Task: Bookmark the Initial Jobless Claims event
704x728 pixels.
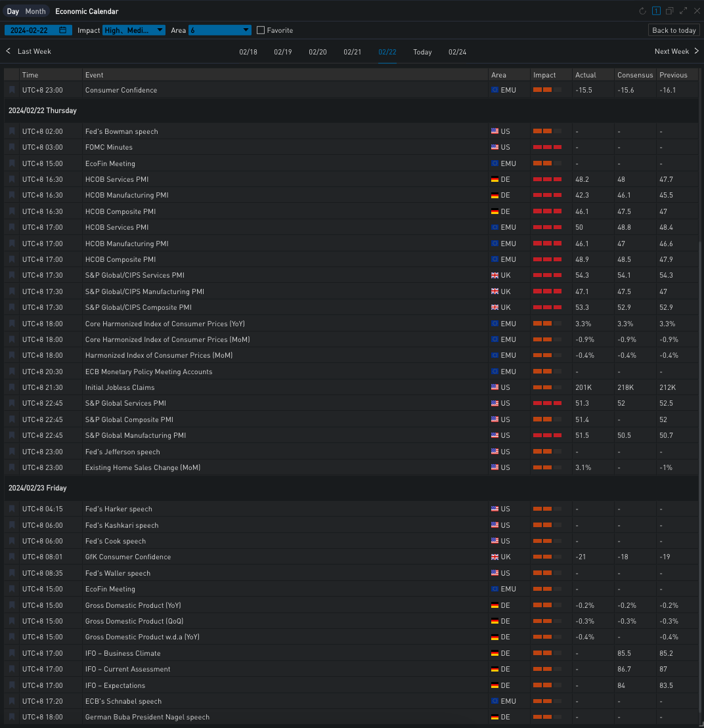Action: (x=12, y=388)
